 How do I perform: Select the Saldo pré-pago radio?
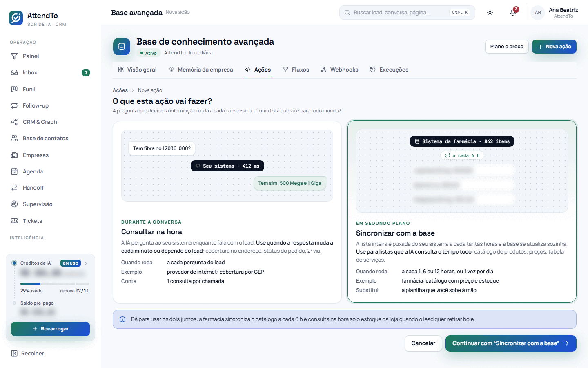click(14, 303)
